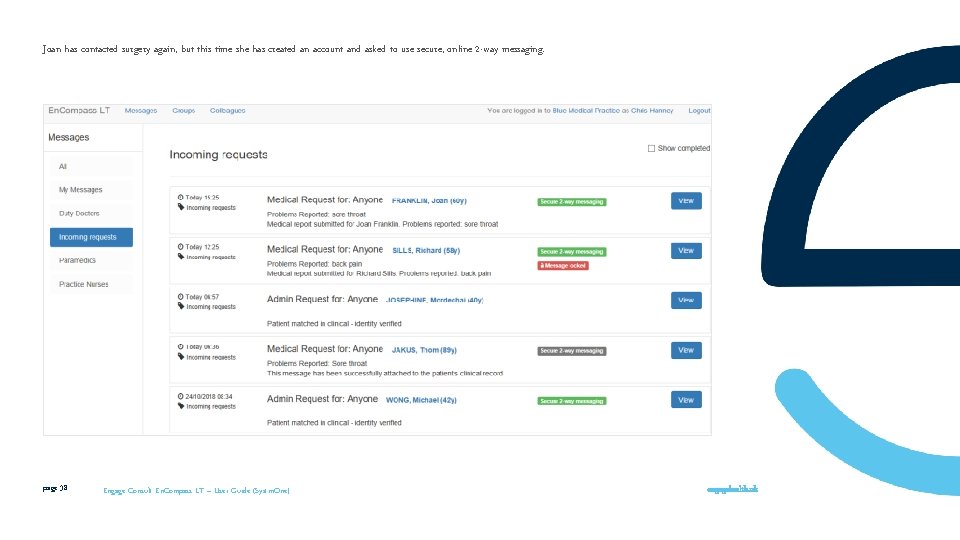Select Paramedics in the sidebar
Image resolution: width=960 pixels, height=540 pixels.
pyautogui.click(x=91, y=260)
